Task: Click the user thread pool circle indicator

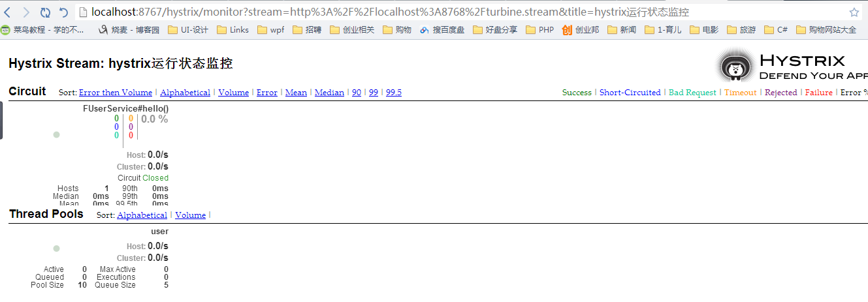Action: 56,249
